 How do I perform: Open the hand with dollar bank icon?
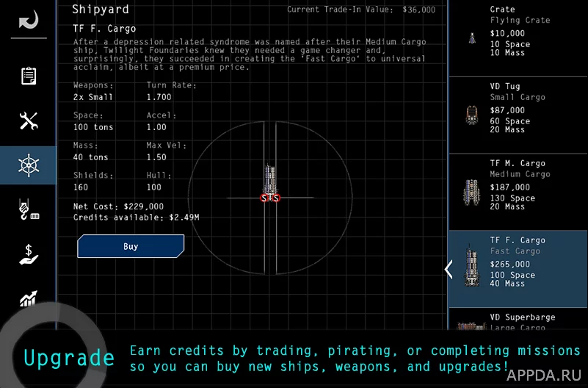click(29, 255)
